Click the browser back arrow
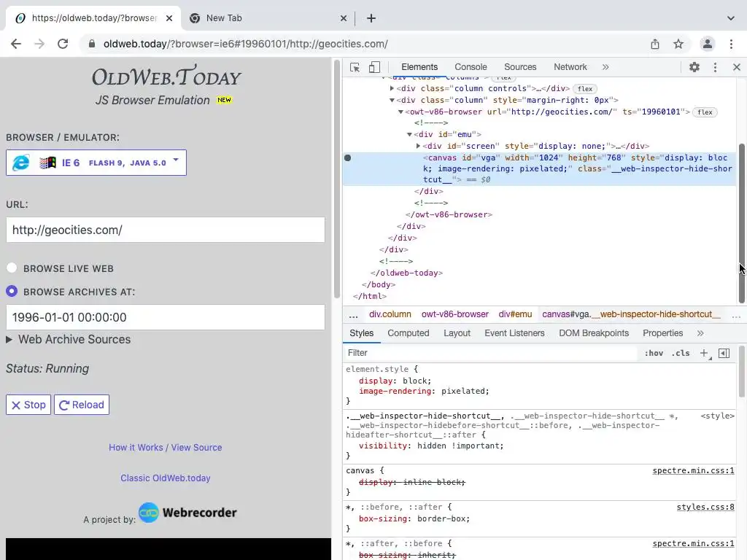The height and width of the screenshot is (560, 747). [x=16, y=44]
